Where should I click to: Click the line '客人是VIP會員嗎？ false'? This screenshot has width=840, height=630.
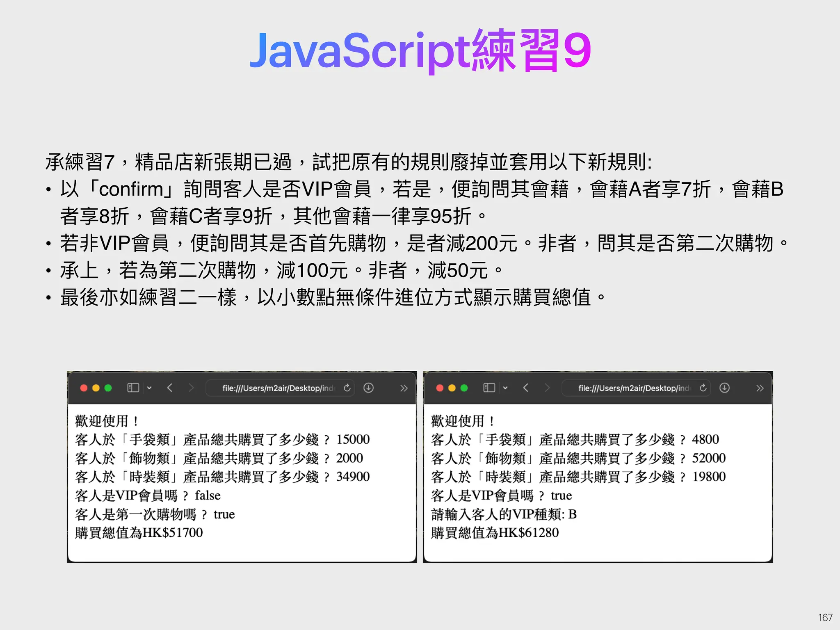tap(148, 495)
